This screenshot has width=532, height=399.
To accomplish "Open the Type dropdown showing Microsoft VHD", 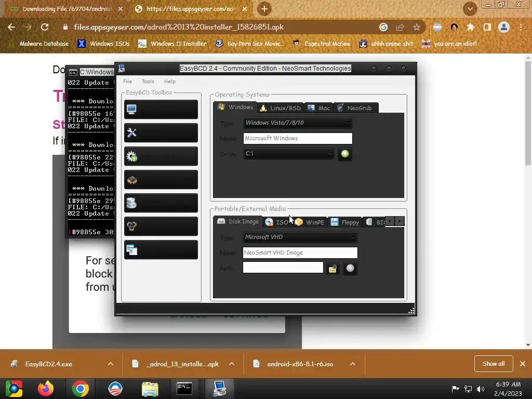I will point(300,237).
